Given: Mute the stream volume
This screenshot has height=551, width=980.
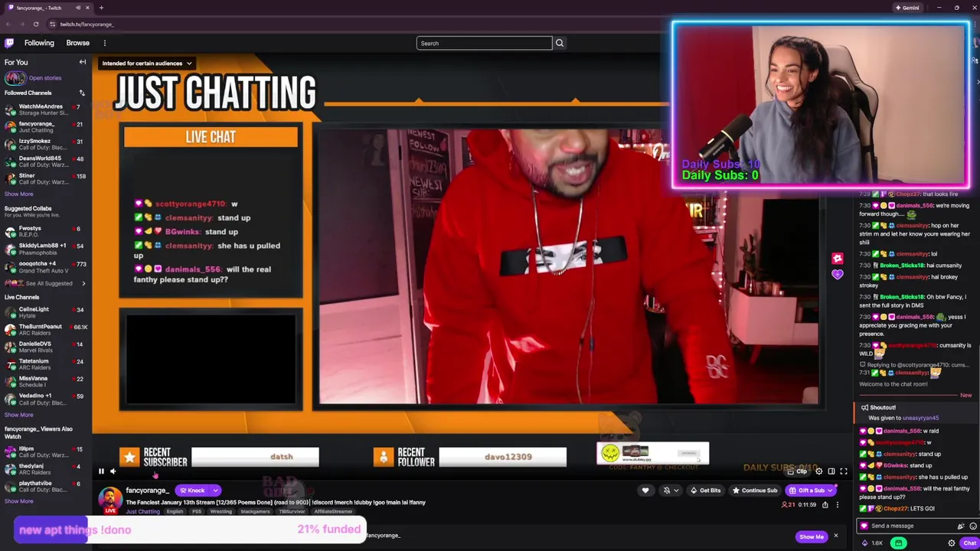Looking at the screenshot, I should click(113, 471).
